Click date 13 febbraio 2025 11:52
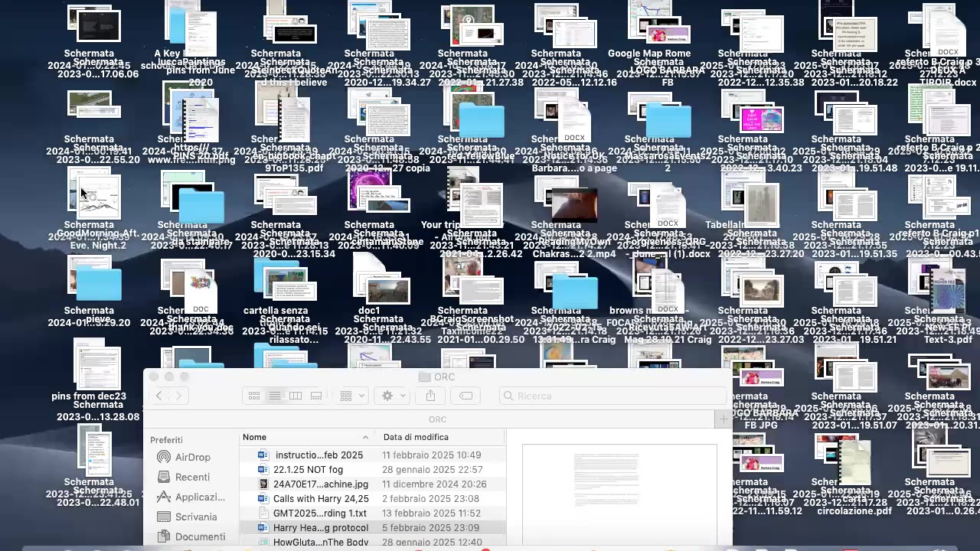 tap(431, 513)
